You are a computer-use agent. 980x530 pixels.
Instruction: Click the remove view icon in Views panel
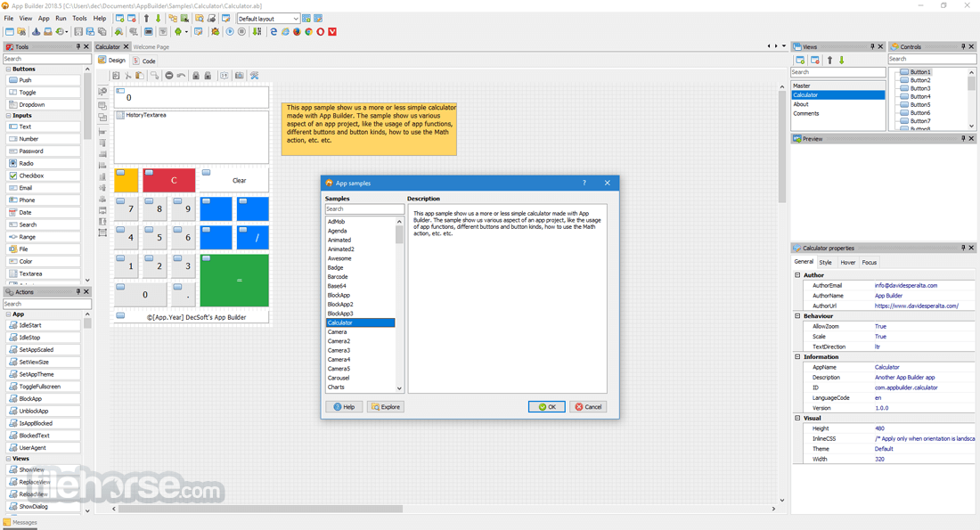tap(815, 60)
